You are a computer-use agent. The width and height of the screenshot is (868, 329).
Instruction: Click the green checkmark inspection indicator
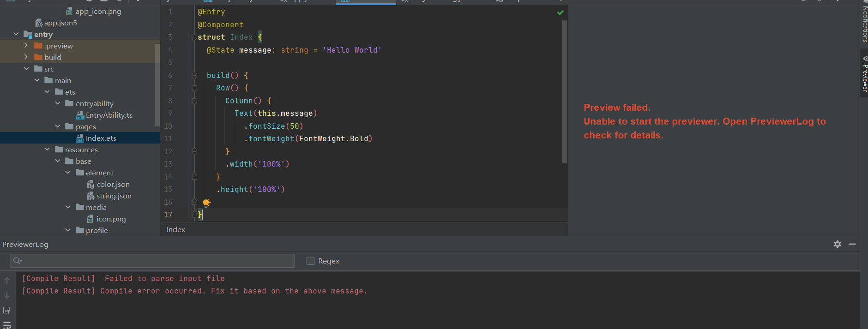(x=561, y=12)
